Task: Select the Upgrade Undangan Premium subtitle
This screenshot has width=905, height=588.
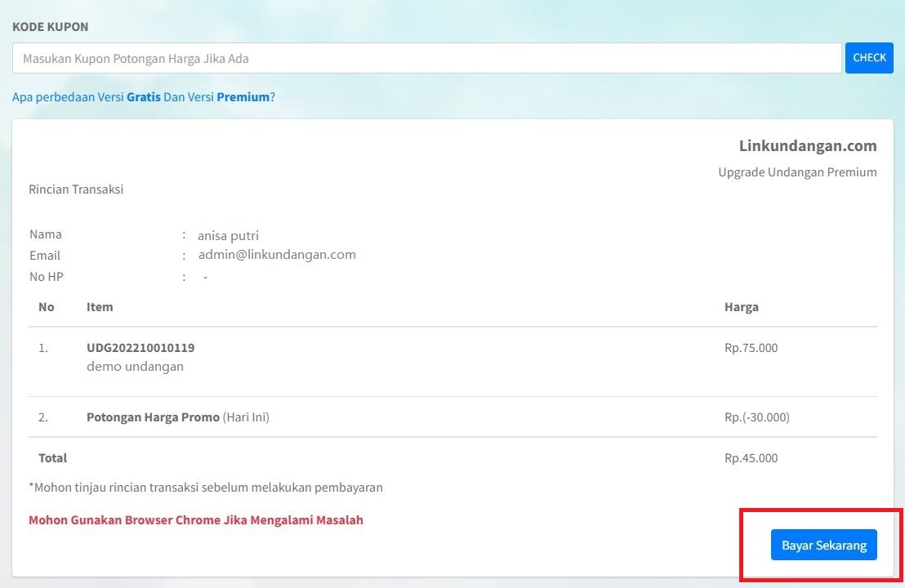Action: click(x=797, y=172)
